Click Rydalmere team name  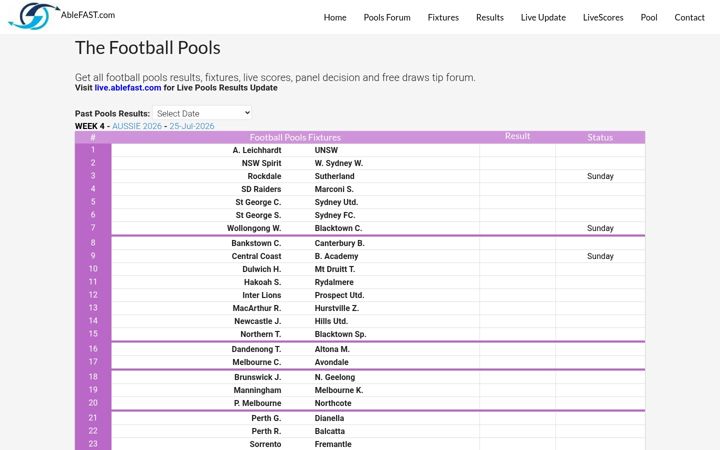coord(334,282)
